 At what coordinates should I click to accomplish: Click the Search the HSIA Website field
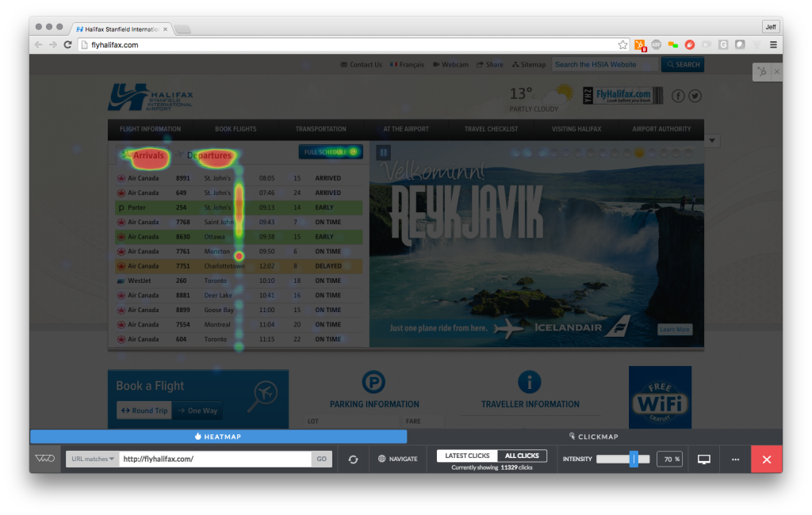point(605,65)
